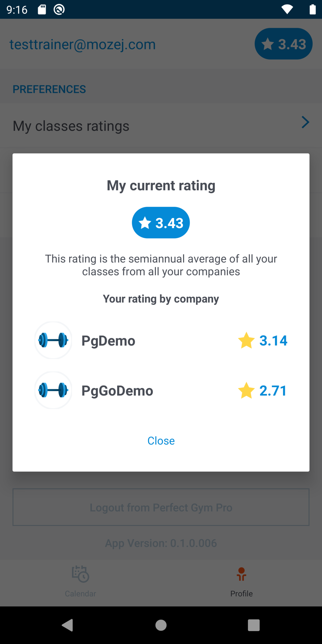Viewport: 322px width, 644px height.
Task: Tap the PgDemo 3.14 rating value
Action: pyautogui.click(x=273, y=340)
